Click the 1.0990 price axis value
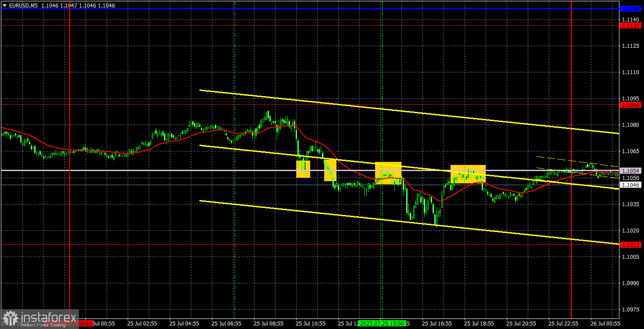This screenshot has width=644, height=329. tap(630, 283)
